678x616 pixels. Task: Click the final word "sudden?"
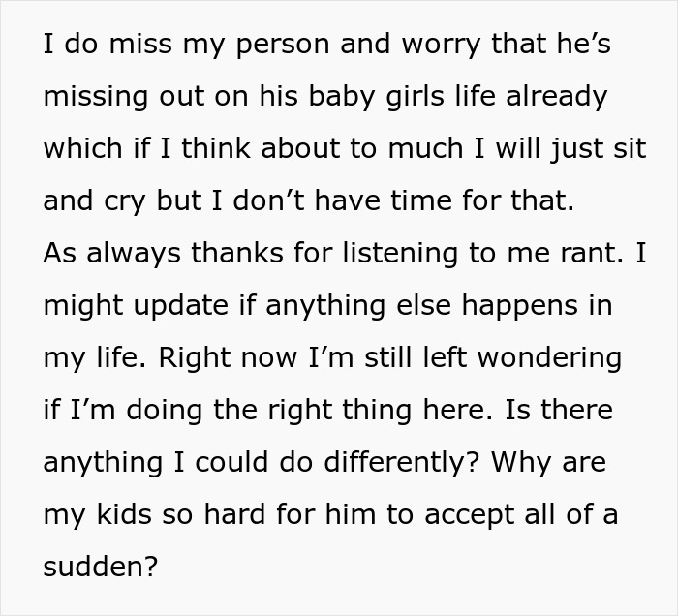tap(100, 566)
